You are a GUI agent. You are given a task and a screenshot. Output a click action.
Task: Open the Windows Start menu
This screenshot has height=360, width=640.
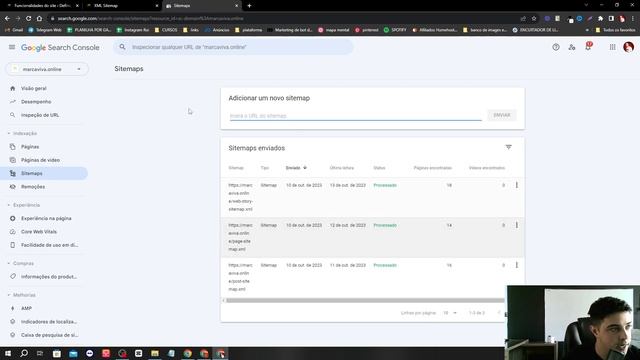point(8,353)
